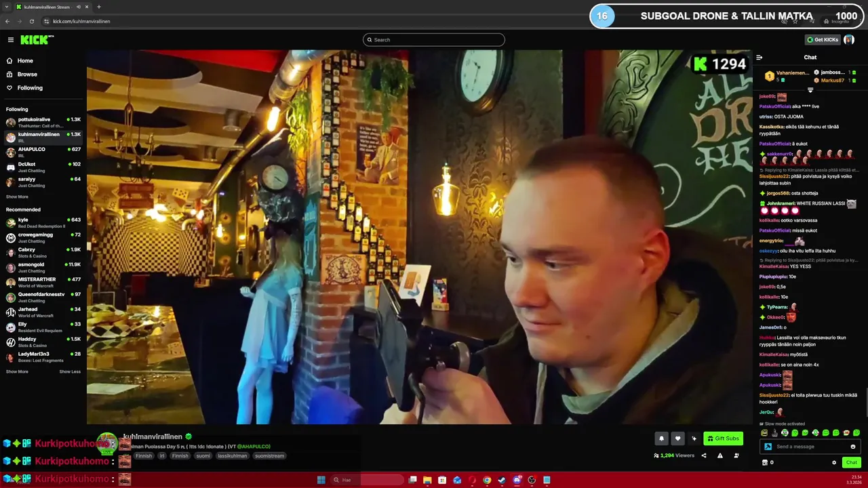Click the heart follow icon
Screen dimensions: 868x488
coord(677,439)
